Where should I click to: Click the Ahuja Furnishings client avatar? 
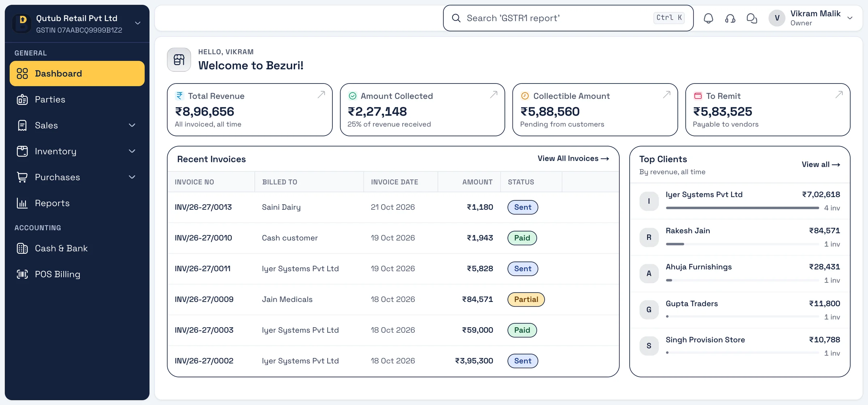649,273
